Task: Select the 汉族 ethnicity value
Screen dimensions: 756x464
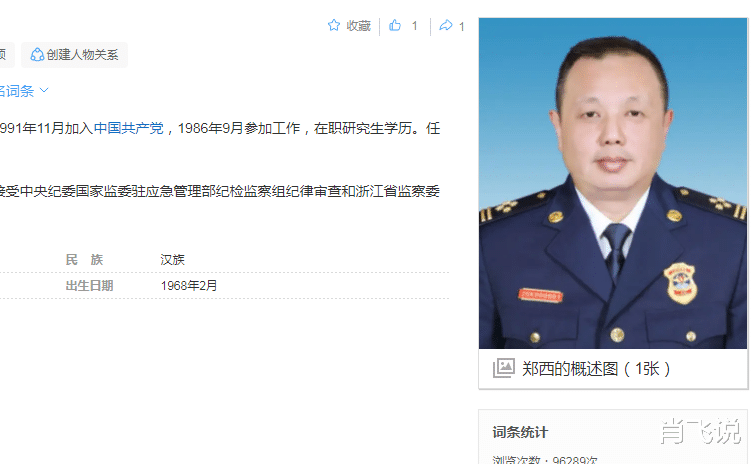Action: (x=172, y=259)
